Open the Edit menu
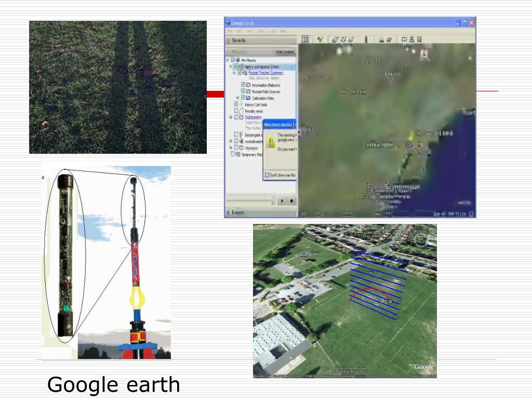532x399 pixels. (238, 31)
